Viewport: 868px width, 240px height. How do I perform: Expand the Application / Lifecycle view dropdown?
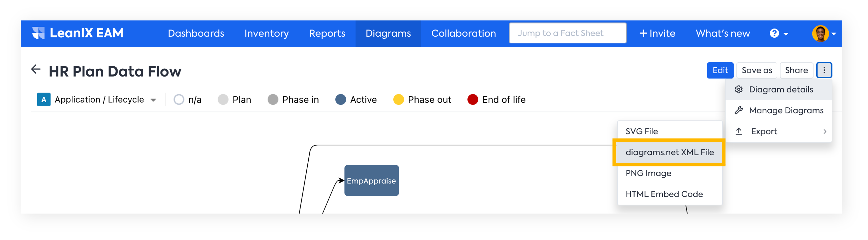[153, 100]
